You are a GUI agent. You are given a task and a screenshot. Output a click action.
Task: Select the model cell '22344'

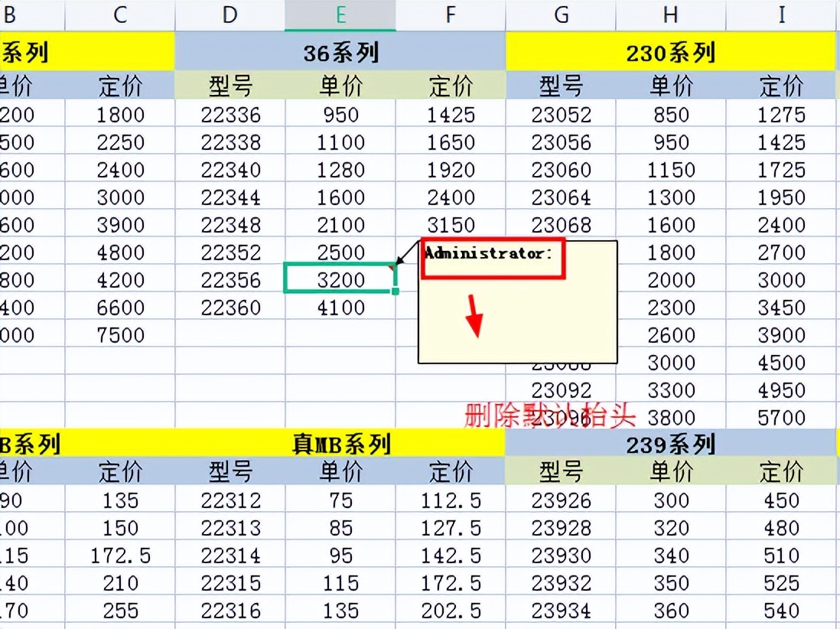[x=230, y=197]
